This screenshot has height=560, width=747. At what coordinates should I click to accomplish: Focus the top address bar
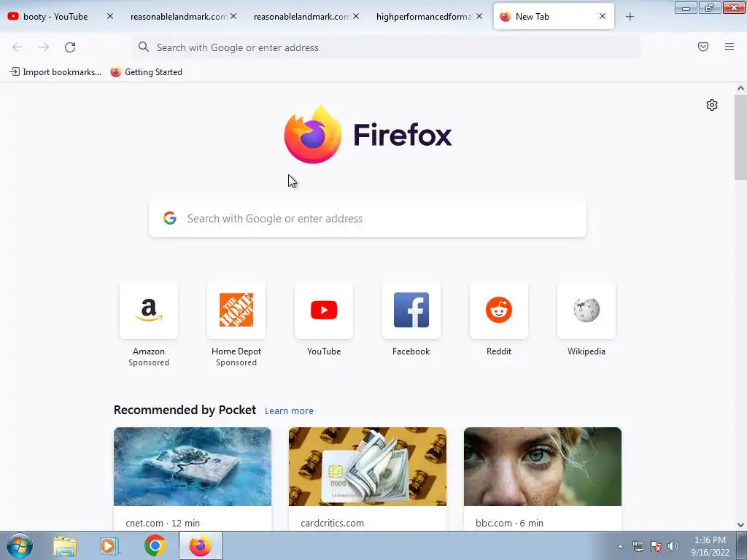[386, 47]
